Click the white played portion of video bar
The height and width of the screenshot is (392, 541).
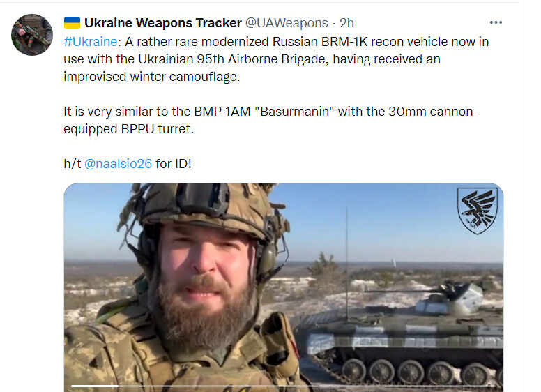(95, 386)
